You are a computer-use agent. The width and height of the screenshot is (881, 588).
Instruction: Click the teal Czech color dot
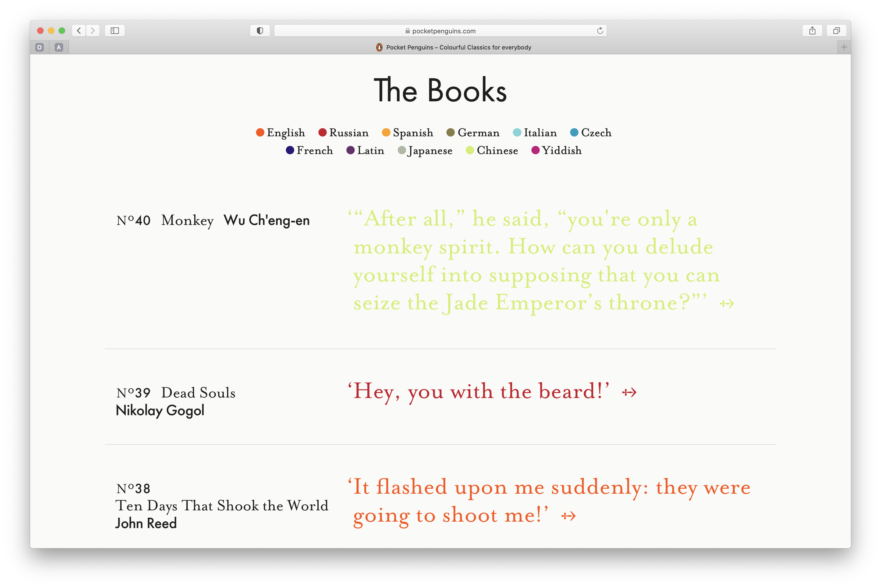pyautogui.click(x=574, y=132)
